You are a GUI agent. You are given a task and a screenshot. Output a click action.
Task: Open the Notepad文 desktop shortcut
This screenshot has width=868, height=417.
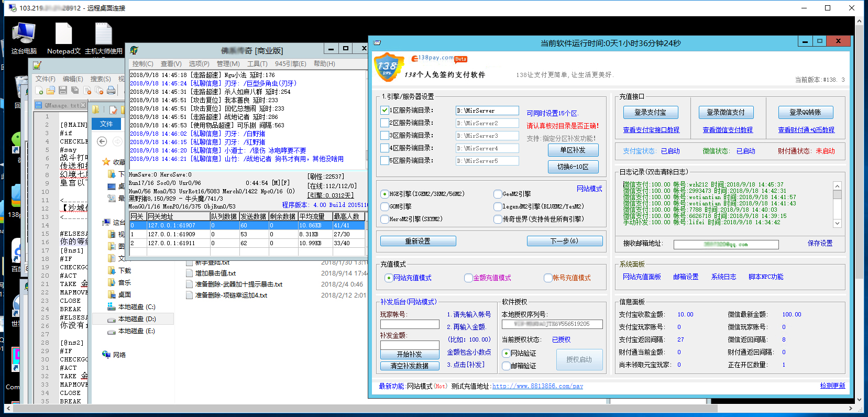63,38
